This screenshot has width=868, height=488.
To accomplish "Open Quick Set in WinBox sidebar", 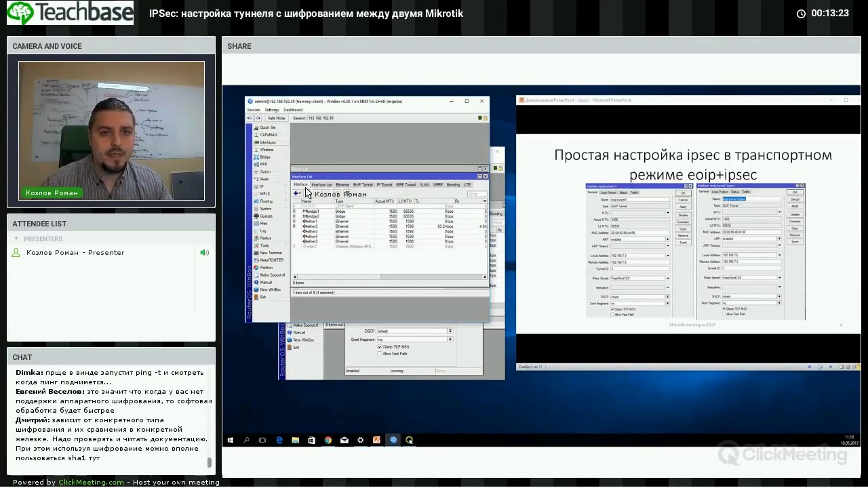I will pos(267,127).
